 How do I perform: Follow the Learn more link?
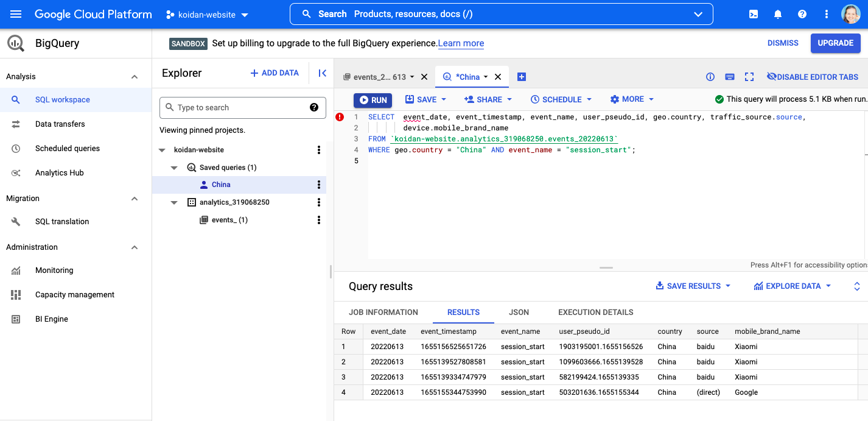click(461, 43)
